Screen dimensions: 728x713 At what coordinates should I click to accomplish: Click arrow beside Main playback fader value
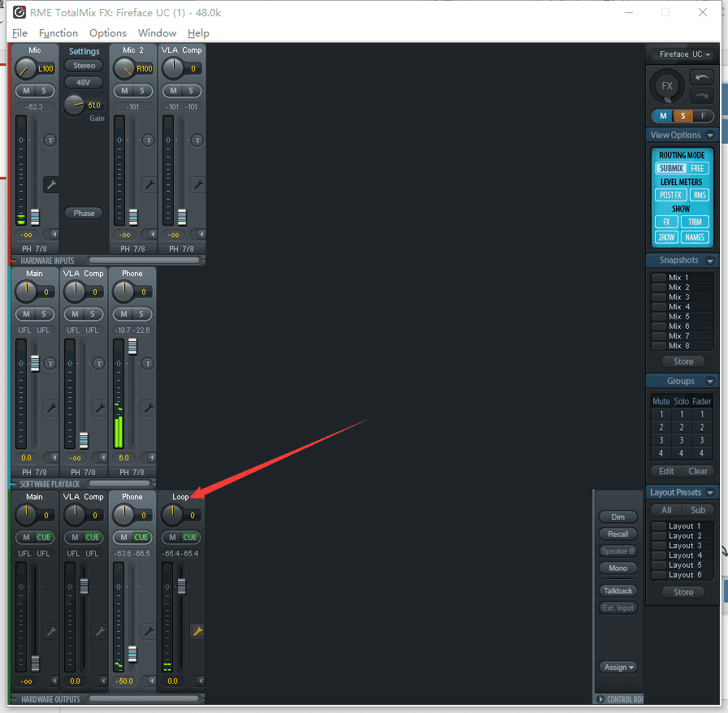[x=54, y=458]
